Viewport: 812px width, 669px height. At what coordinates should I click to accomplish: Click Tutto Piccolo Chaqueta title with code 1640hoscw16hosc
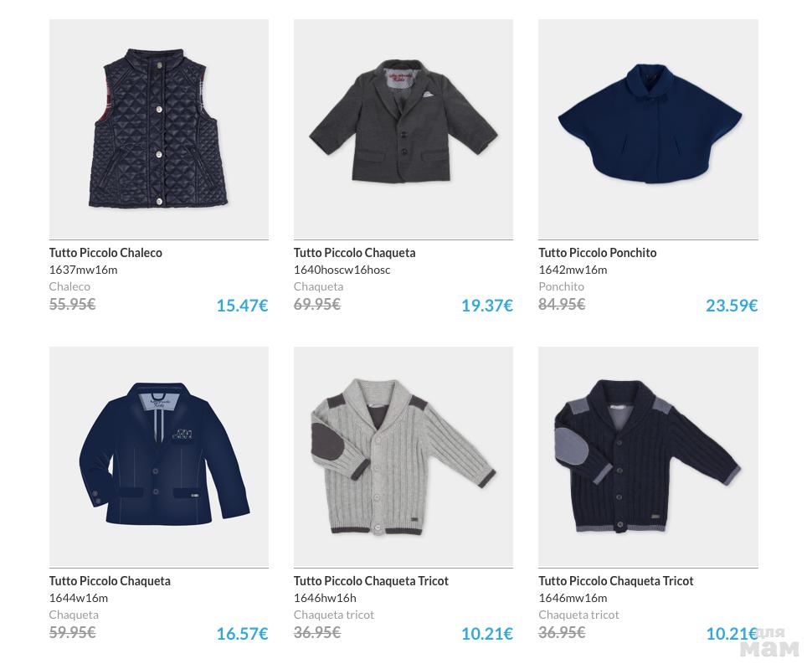point(354,253)
